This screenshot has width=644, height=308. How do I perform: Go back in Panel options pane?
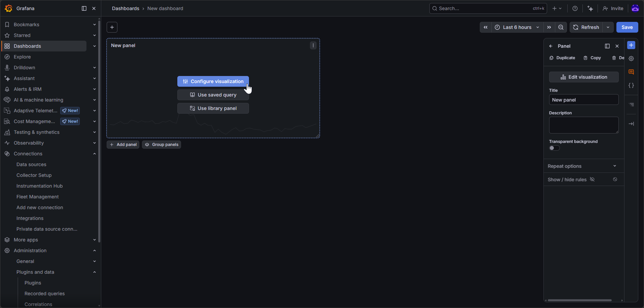(551, 46)
